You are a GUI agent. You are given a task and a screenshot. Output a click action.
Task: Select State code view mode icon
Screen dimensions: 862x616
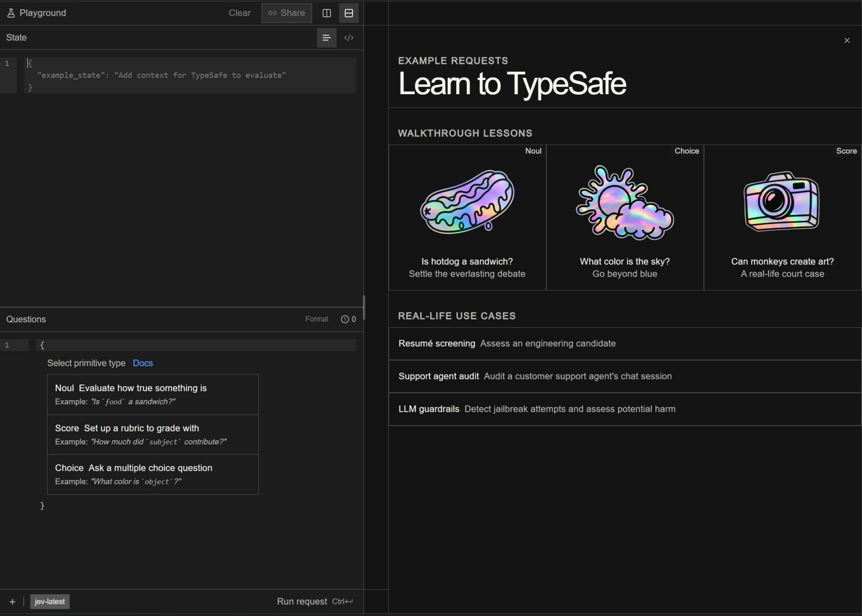point(349,38)
